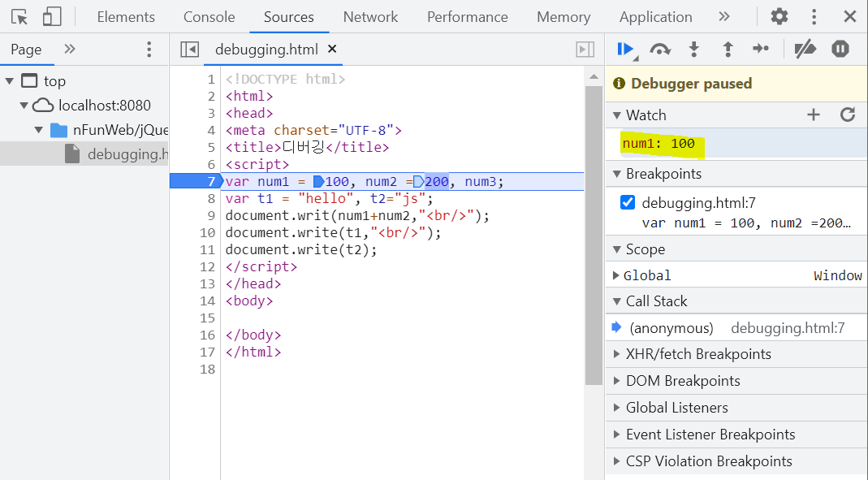Image resolution: width=868 pixels, height=480 pixels.
Task: Click the frame icon beside top
Action: tap(30, 81)
